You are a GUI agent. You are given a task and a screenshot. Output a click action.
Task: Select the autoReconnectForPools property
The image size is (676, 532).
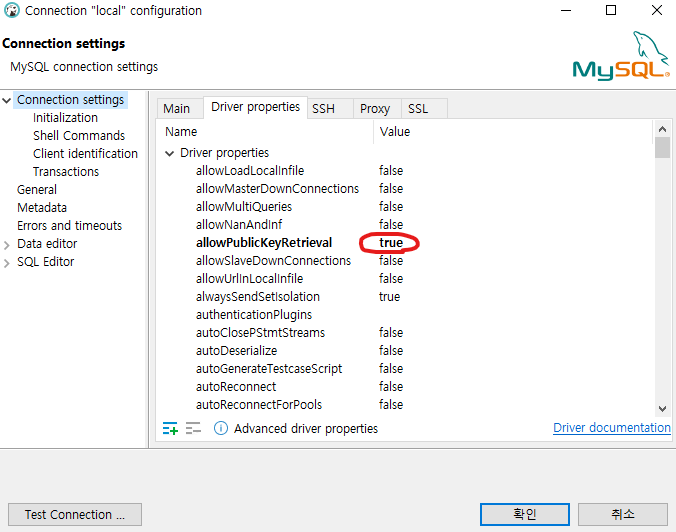[259, 405]
